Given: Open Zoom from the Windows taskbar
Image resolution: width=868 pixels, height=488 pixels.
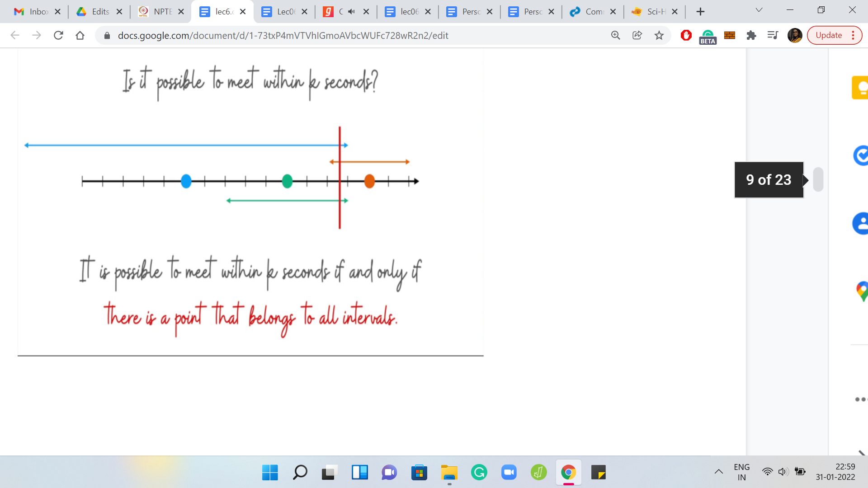Looking at the screenshot, I should tap(509, 473).
